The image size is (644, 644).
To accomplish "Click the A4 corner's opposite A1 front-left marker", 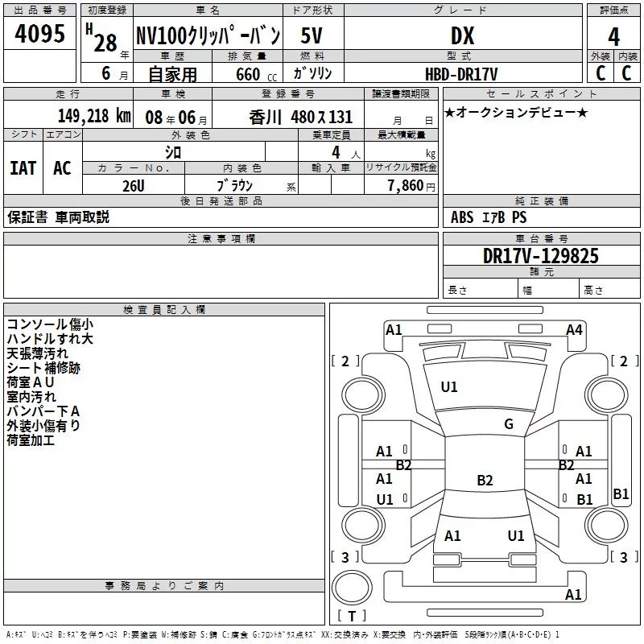I will 394,329.
